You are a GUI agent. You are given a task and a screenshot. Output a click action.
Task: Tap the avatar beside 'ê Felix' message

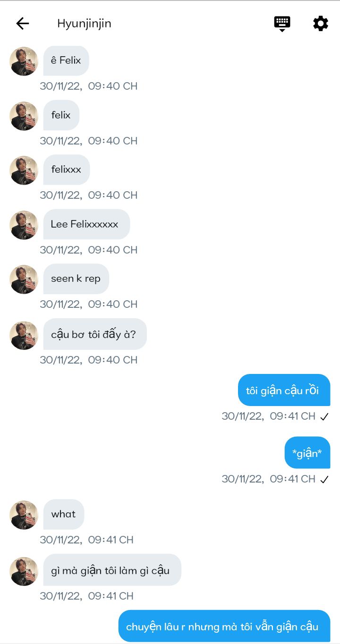tap(24, 61)
